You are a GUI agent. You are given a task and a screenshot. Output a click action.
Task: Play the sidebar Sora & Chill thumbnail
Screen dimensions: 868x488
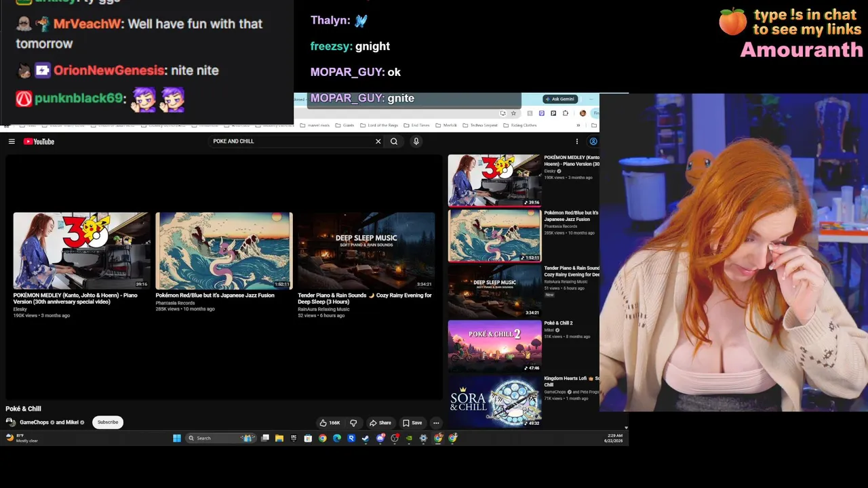coord(494,401)
